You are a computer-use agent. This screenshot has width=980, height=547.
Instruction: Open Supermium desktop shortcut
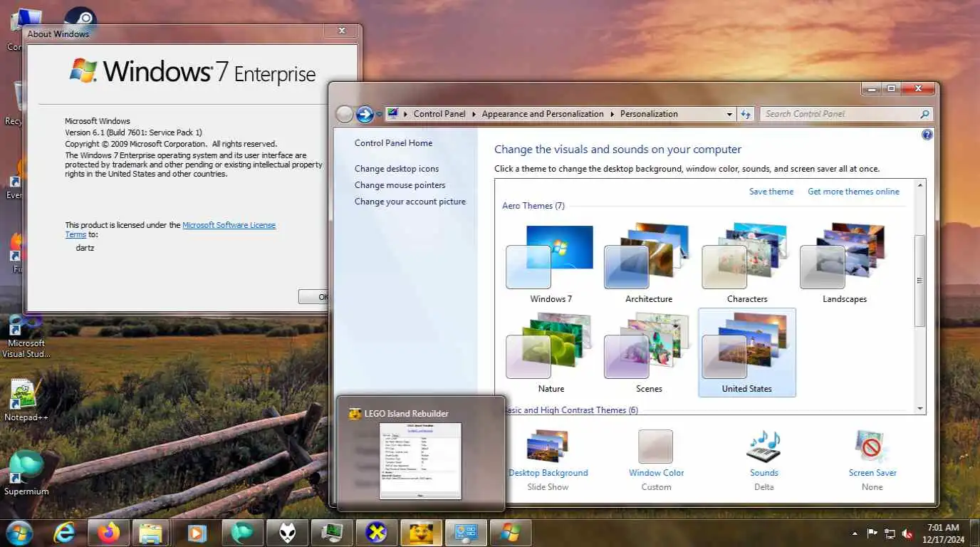coord(26,473)
